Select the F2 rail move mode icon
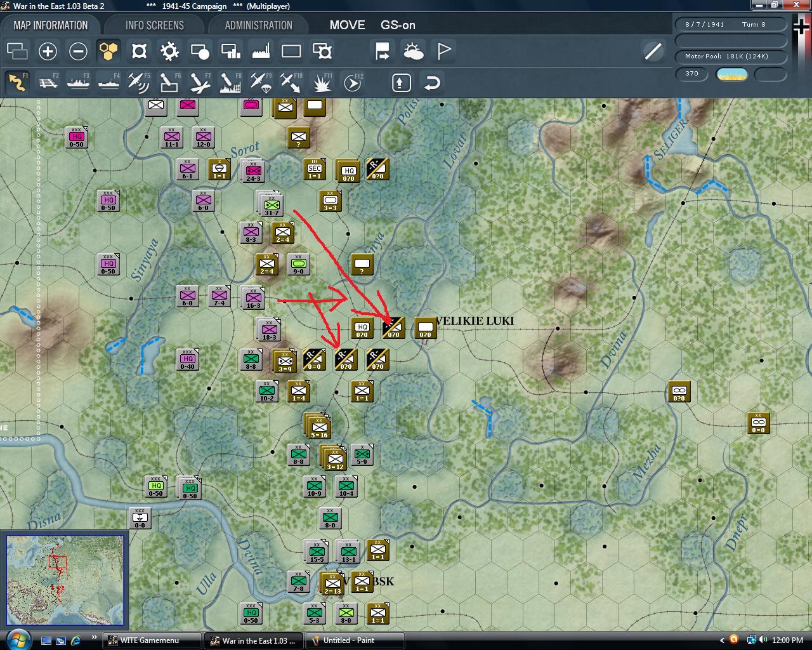Image resolution: width=812 pixels, height=650 pixels. click(48, 83)
